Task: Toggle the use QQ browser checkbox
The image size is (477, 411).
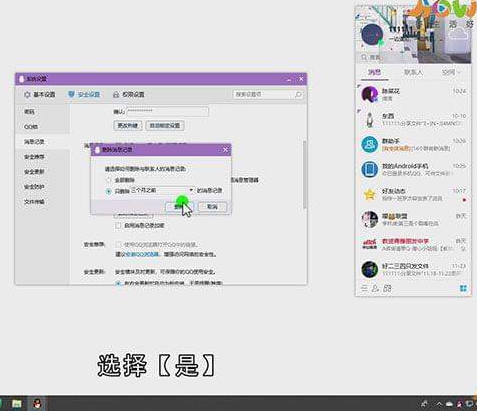Action: tap(118, 245)
